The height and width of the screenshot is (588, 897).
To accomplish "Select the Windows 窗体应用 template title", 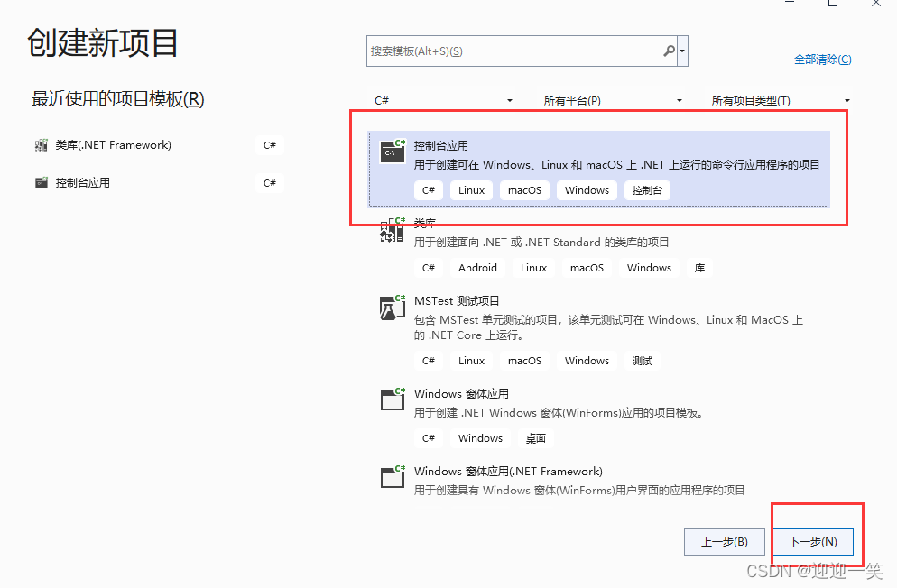I will point(462,394).
